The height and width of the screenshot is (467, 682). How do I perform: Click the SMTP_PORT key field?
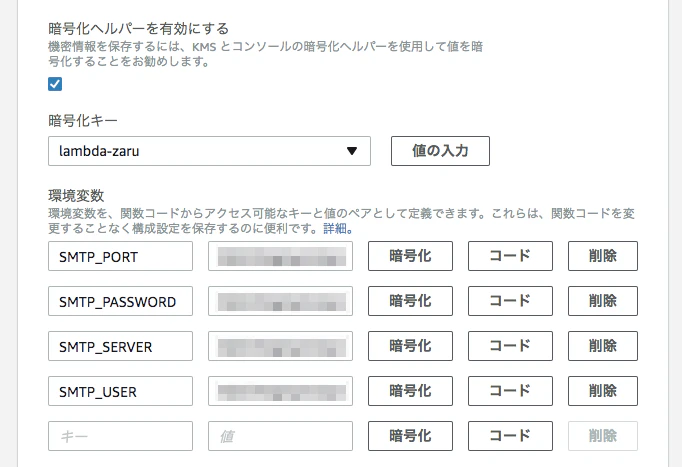pyautogui.click(x=120, y=256)
